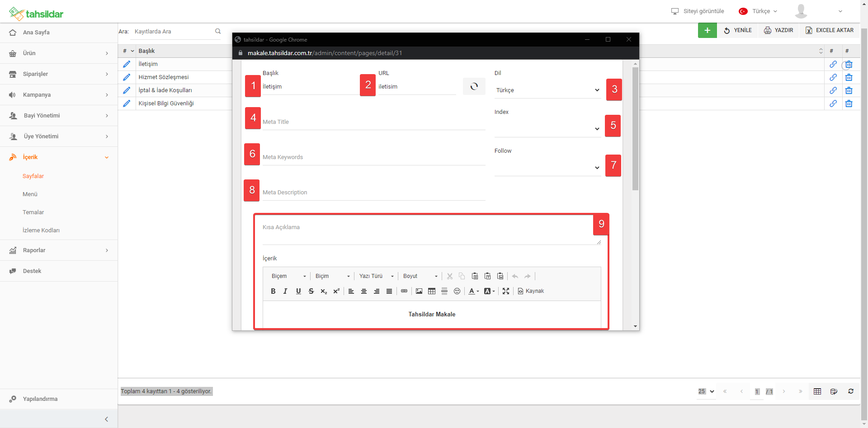Screen dimensions: 868x428
Task: Click the URL regenerate refresh icon
Action: pos(474,86)
